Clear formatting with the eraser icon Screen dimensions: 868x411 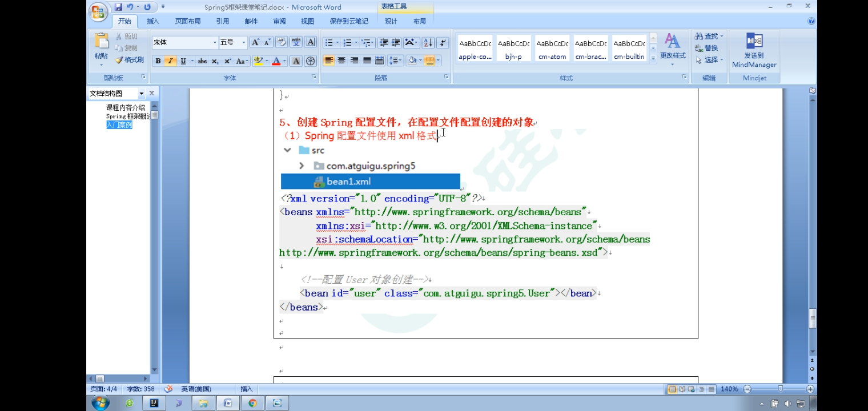282,42
